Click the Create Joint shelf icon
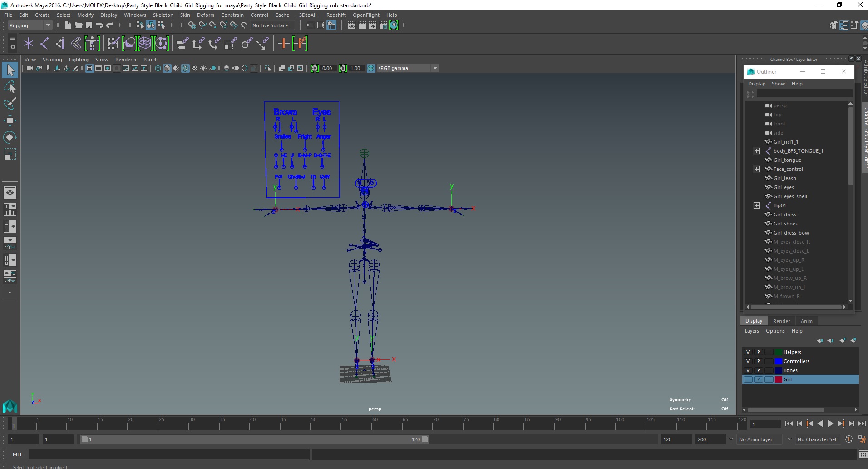The width and height of the screenshot is (868, 469). coord(44,44)
